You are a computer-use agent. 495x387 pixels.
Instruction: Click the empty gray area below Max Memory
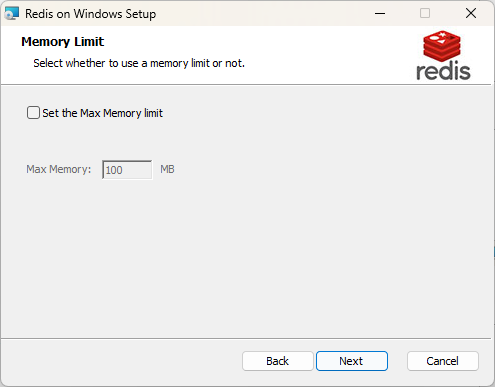coord(247,260)
